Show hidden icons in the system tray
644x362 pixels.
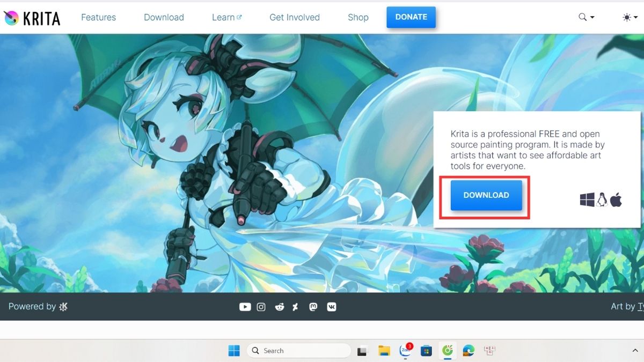coord(635,351)
